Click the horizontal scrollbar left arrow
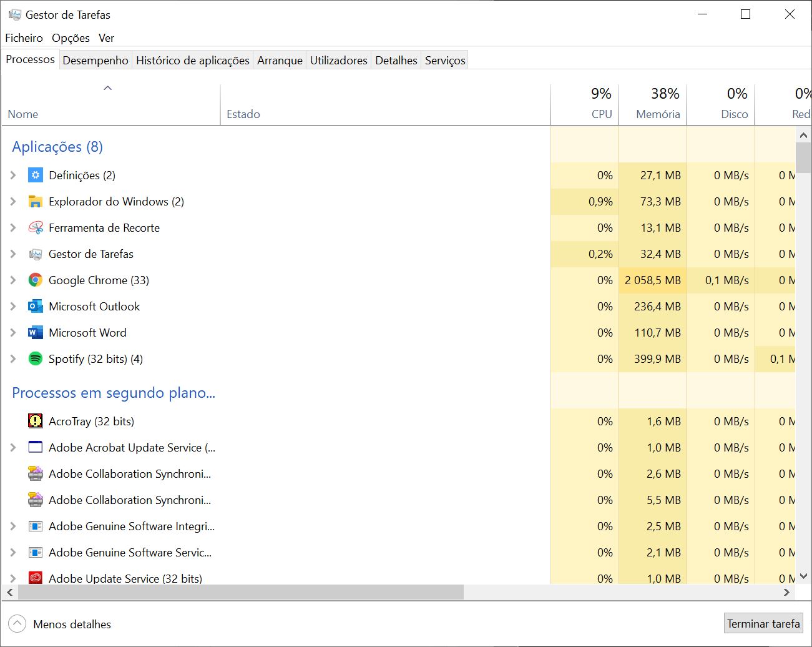 (9, 592)
